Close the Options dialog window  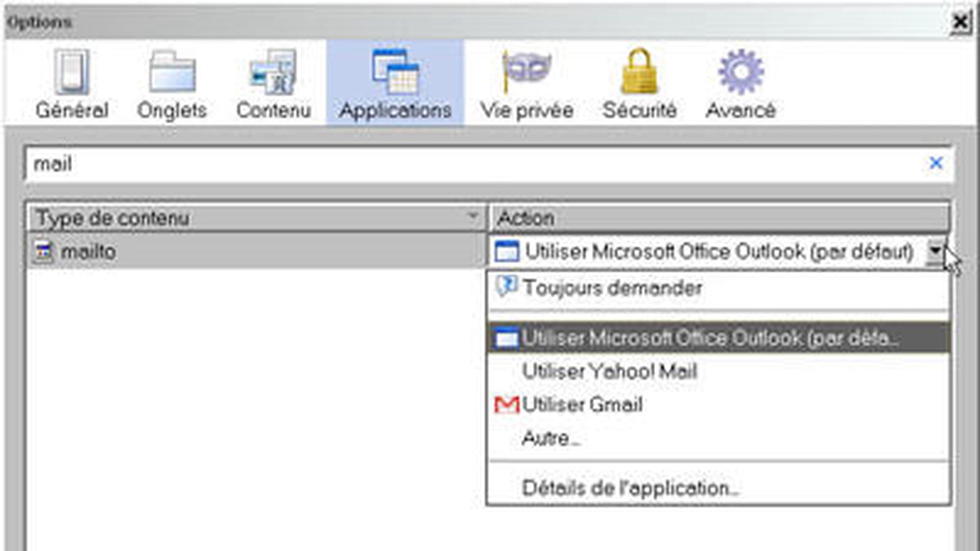pos(960,22)
